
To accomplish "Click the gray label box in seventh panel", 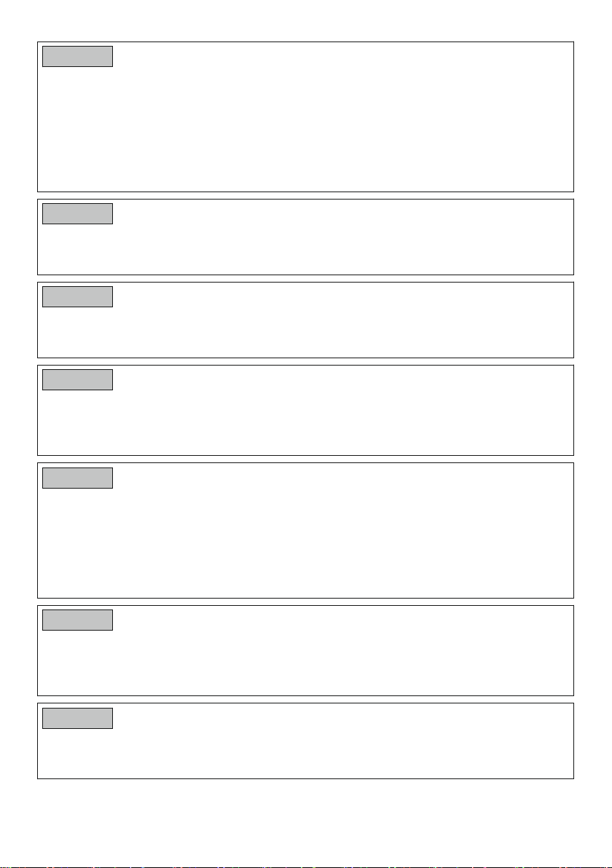I will 77,719.
